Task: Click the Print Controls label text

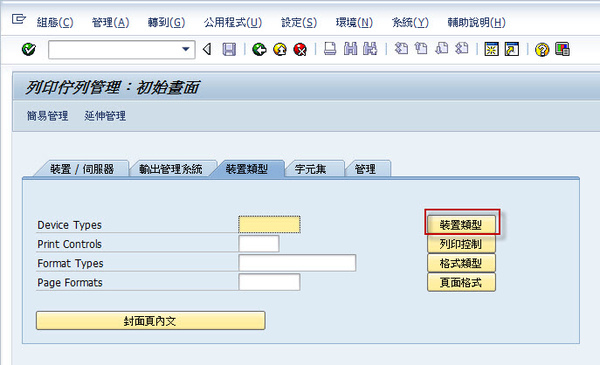Action: [x=69, y=244]
